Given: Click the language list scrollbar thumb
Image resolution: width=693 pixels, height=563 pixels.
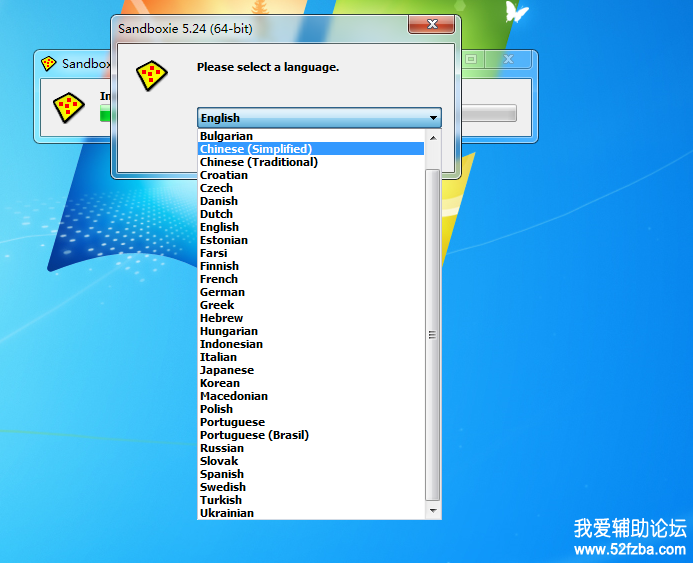Looking at the screenshot, I should tap(433, 335).
